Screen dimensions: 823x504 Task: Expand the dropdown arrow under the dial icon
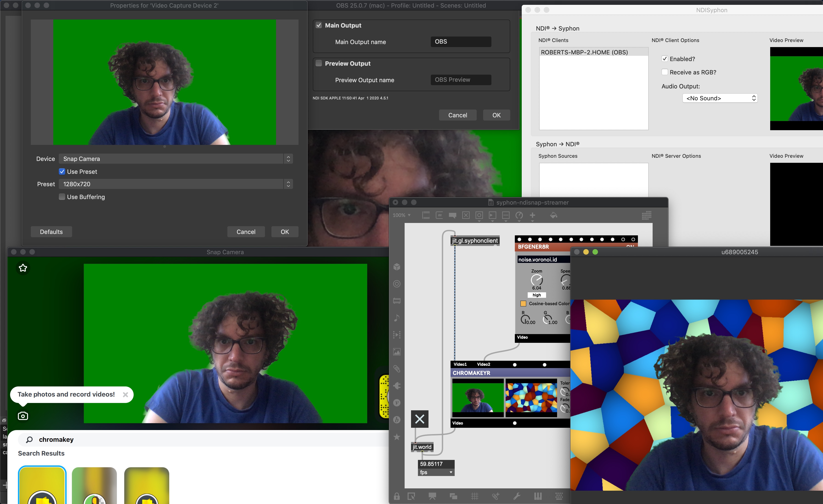click(519, 221)
